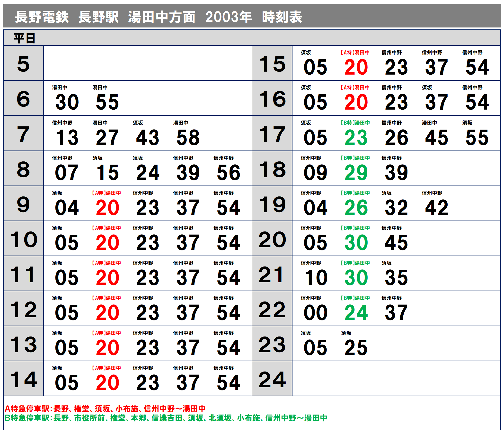
Task: Select the green 23 B特 departure at 17 o'clock
Action: pos(356,137)
